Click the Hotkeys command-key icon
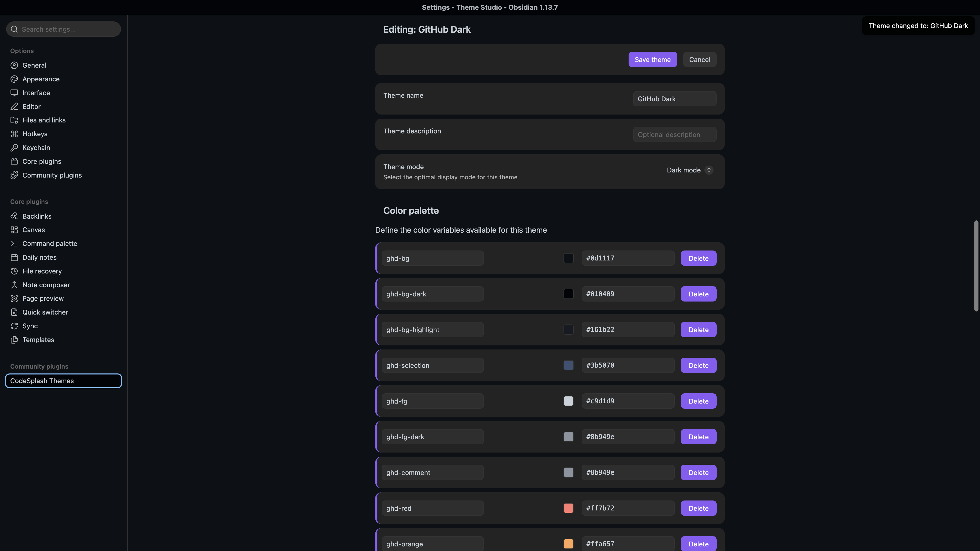This screenshot has height=551, width=980. coord(14,134)
